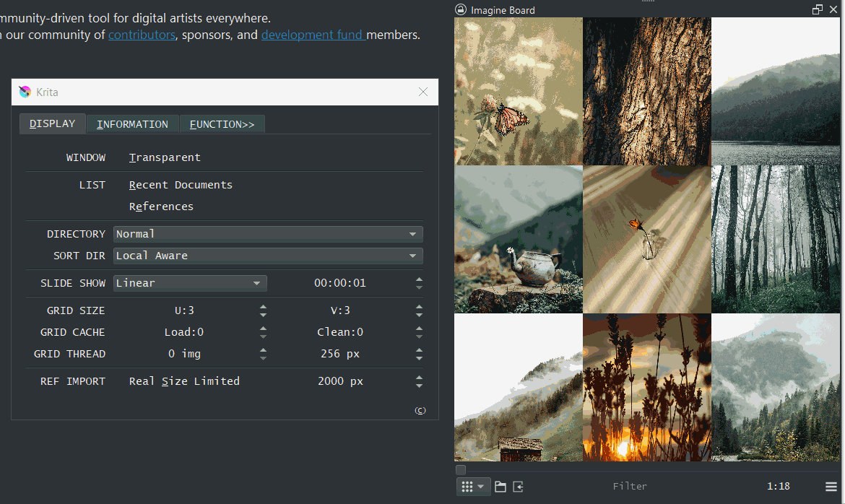Open the SORT DIR Local Aware dropdown
The width and height of the screenshot is (845, 504).
tap(412, 256)
